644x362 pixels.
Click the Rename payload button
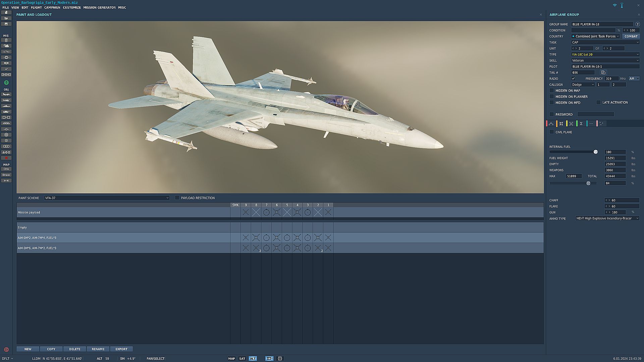pos(98,349)
